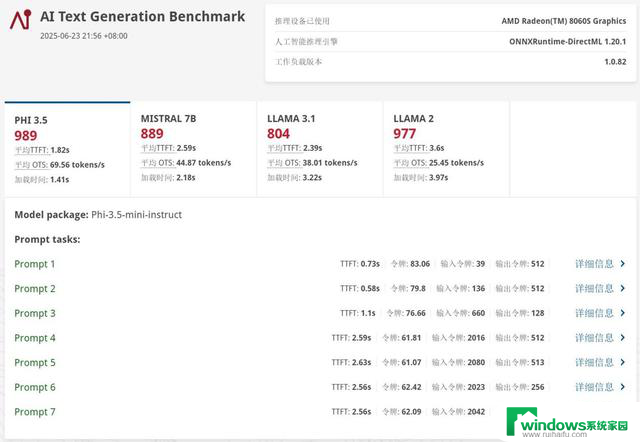Open Prompt 2 link

pyautogui.click(x=35, y=289)
